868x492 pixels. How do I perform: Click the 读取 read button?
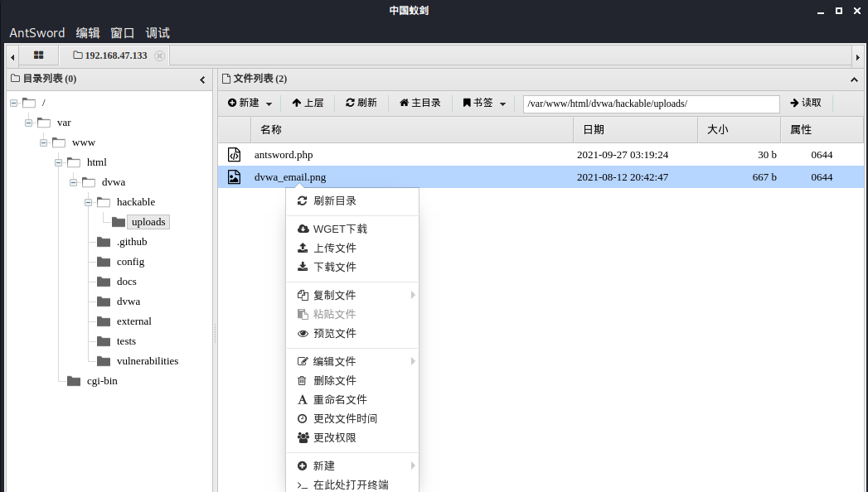point(806,103)
